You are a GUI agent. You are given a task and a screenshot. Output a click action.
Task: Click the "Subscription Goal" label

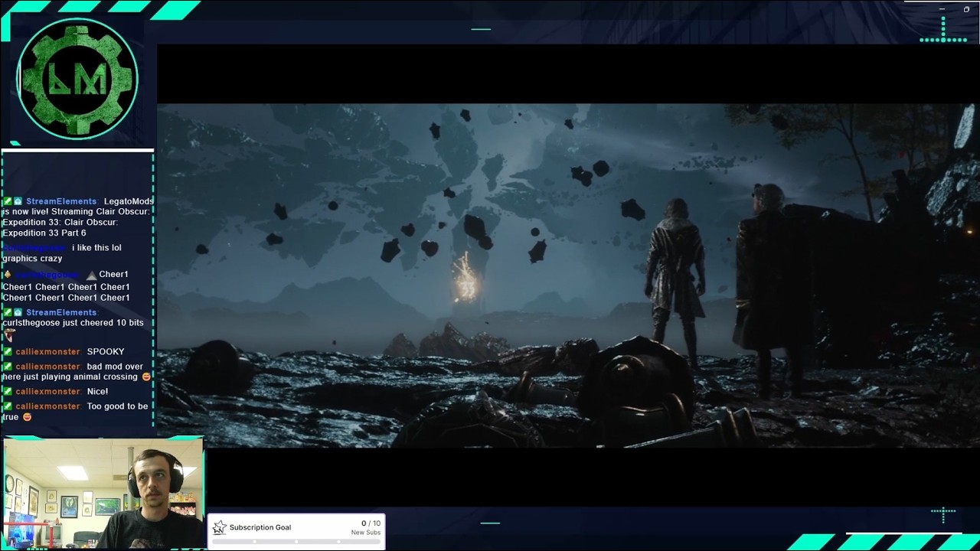pyautogui.click(x=260, y=527)
